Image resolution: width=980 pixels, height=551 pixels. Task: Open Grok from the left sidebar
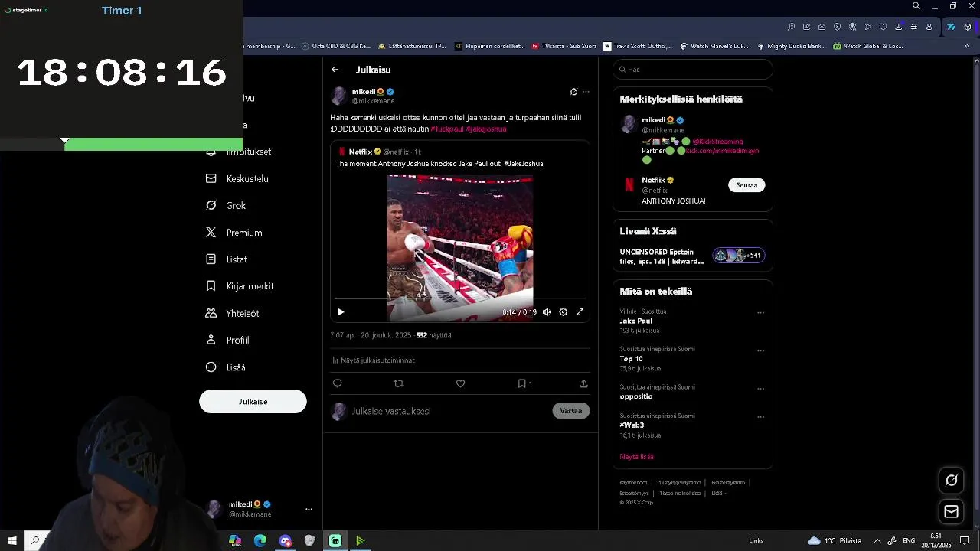(x=226, y=206)
